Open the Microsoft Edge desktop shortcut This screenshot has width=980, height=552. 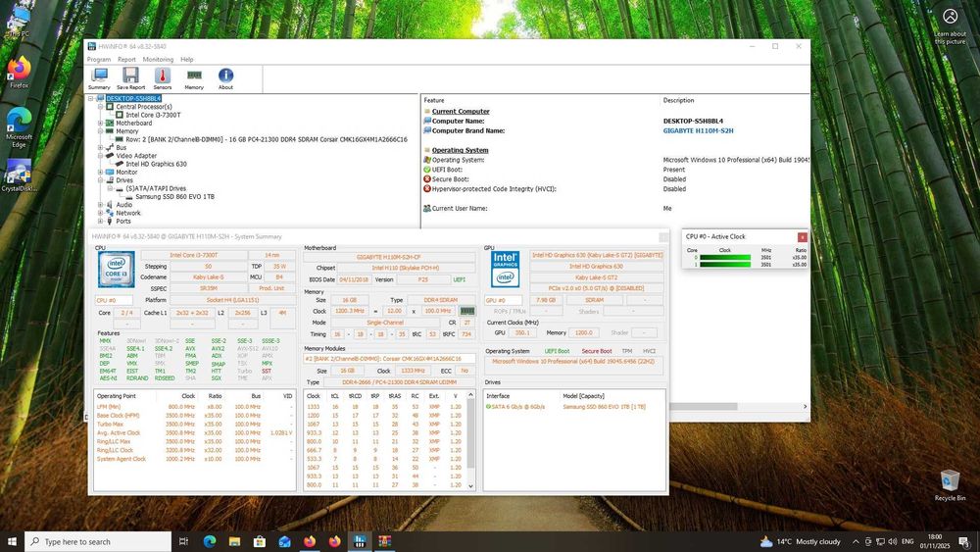(x=19, y=127)
